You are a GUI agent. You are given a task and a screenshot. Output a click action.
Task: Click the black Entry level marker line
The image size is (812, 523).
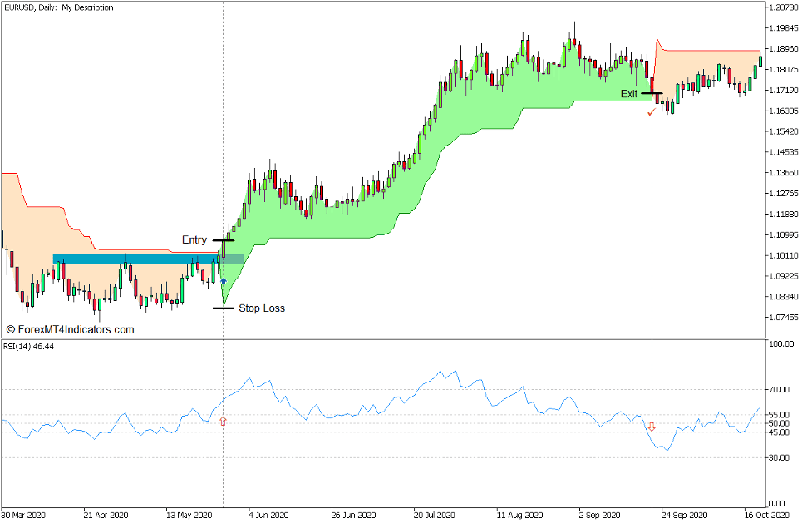(x=223, y=240)
